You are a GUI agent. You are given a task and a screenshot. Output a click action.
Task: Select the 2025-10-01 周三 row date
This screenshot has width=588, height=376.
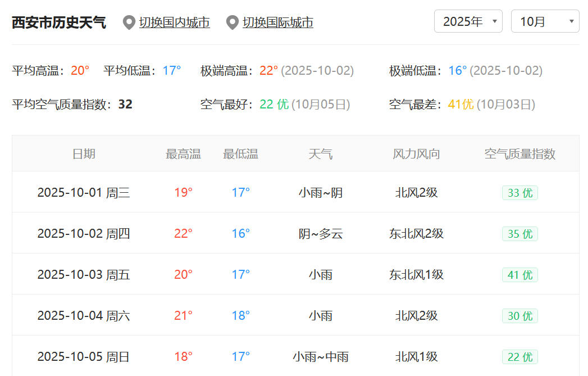pos(84,193)
